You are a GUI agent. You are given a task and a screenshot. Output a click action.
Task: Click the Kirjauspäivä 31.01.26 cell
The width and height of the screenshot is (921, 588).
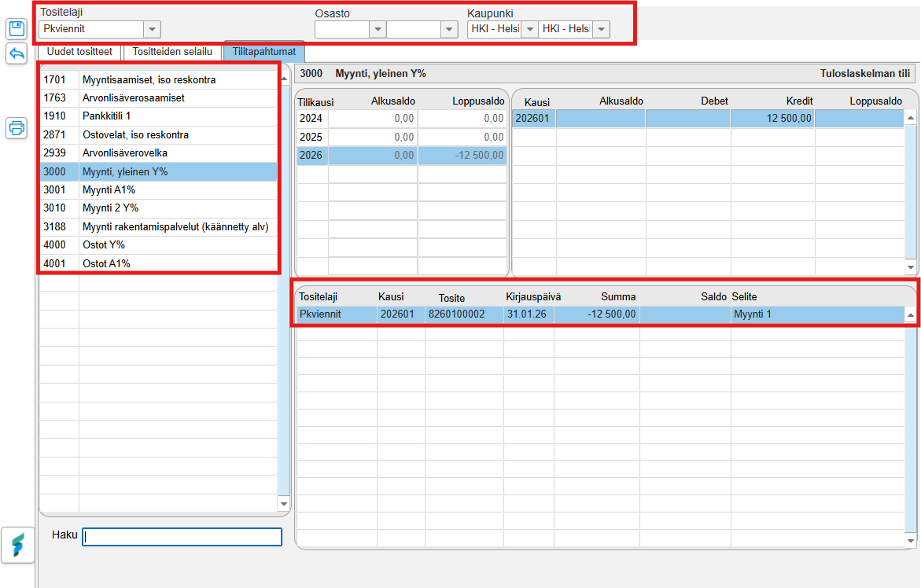pos(527,314)
